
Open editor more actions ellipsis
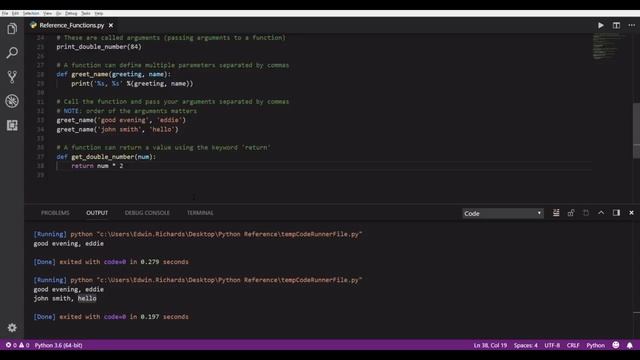(631, 25)
